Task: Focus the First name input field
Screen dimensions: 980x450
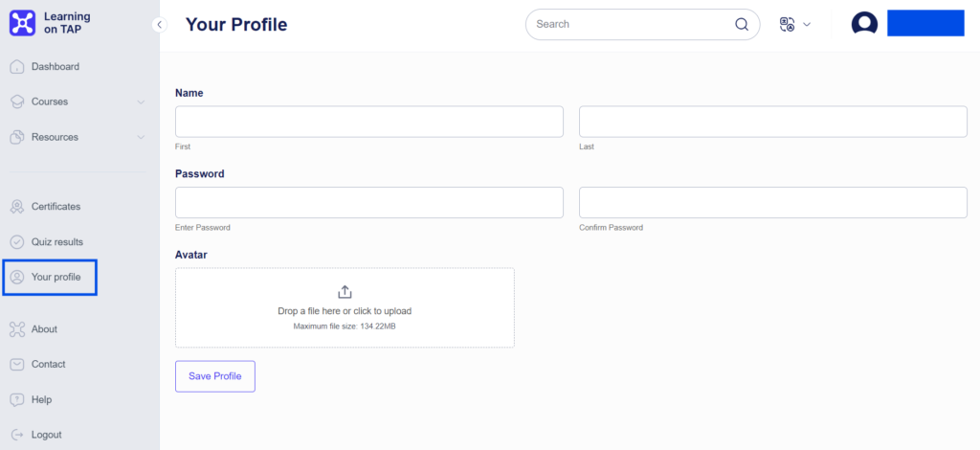Action: tap(369, 122)
